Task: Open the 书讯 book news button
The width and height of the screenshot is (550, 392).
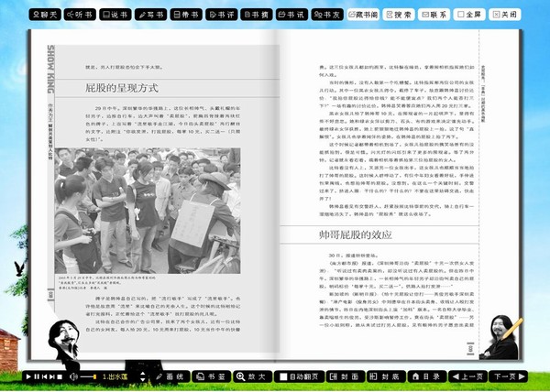Action: tap(291, 15)
